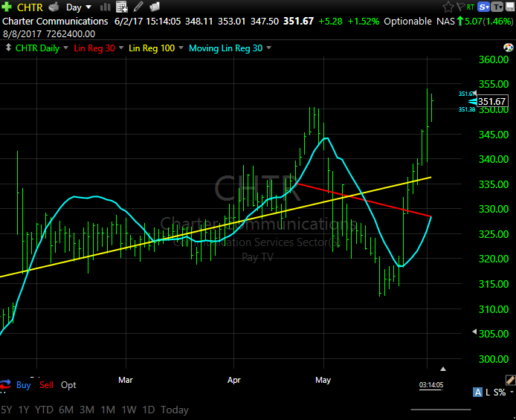
Task: Toggle the favorite star icon
Action: (x=448, y=7)
